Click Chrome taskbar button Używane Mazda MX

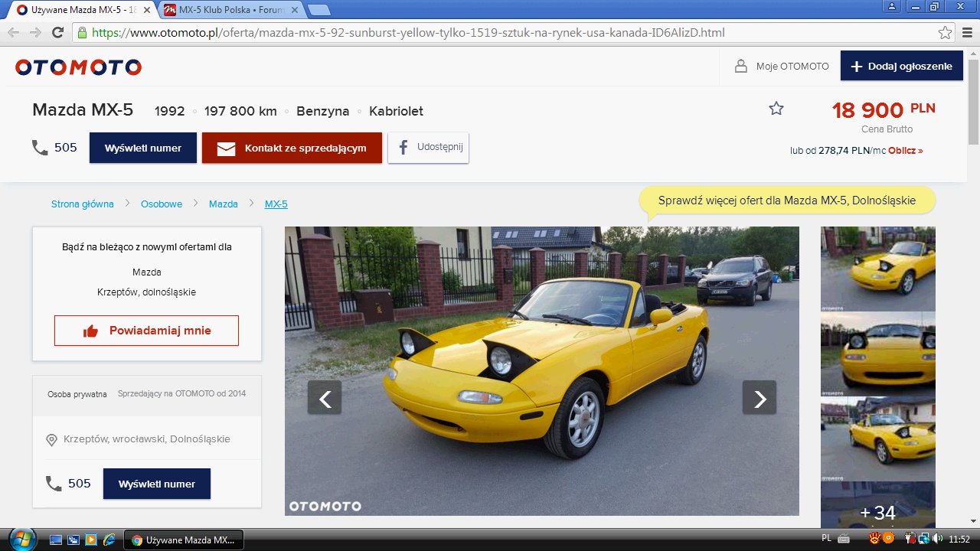coord(184,540)
